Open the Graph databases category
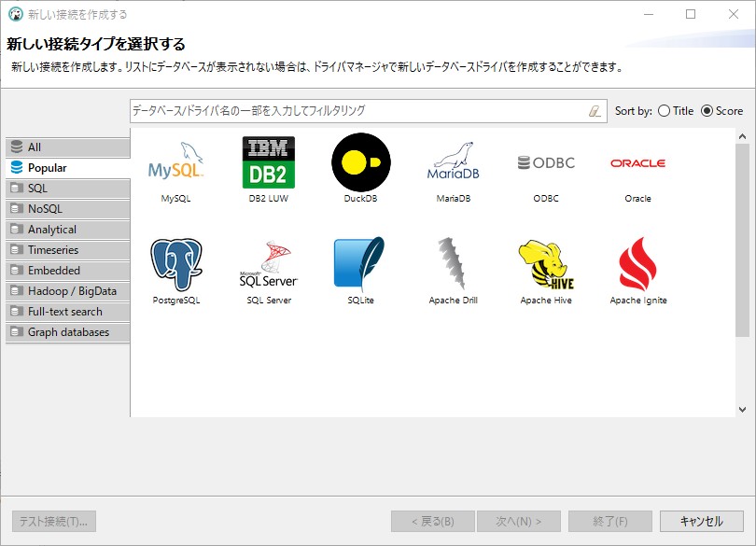Viewport: 756px width, 546px height. pyautogui.click(x=68, y=332)
